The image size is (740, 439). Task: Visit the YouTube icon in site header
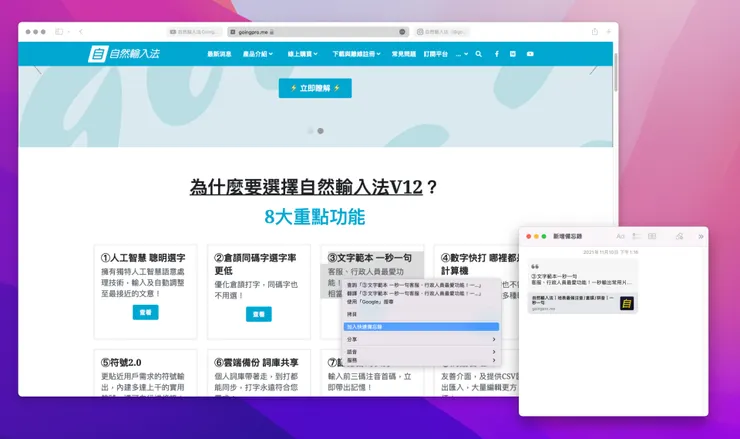click(530, 54)
